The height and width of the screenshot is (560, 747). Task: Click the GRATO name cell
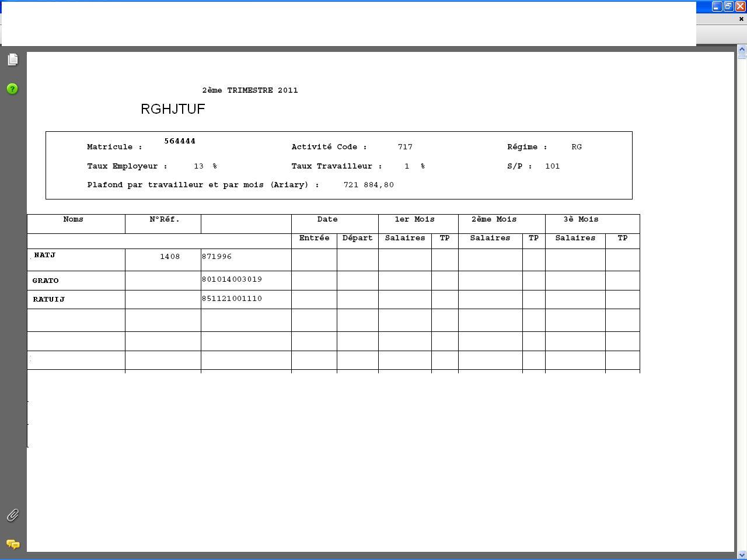point(46,281)
